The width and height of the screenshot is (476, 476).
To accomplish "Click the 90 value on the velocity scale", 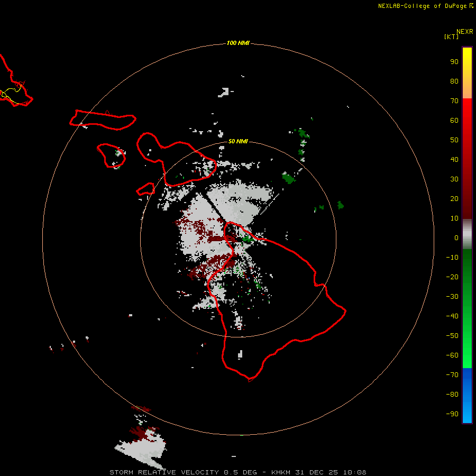I will (x=454, y=62).
